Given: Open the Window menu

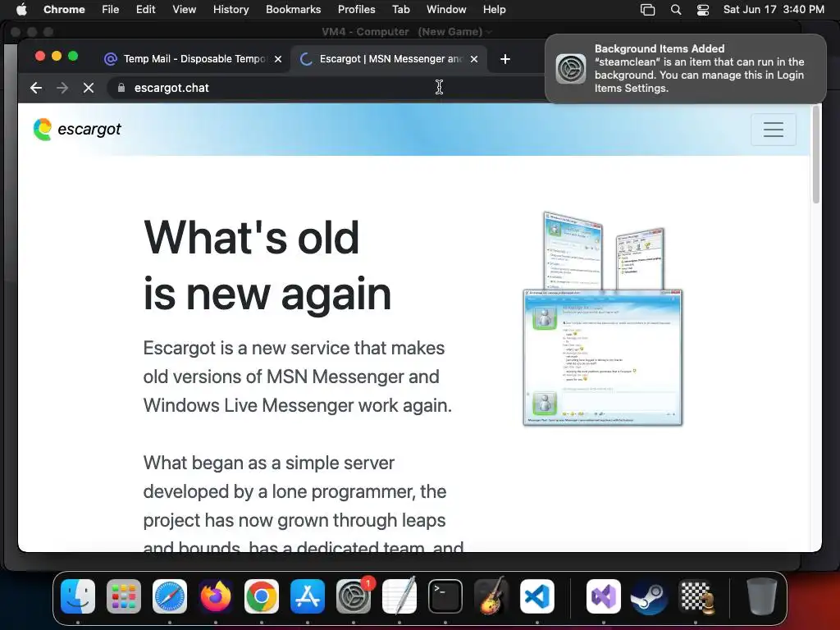Looking at the screenshot, I should [x=446, y=10].
